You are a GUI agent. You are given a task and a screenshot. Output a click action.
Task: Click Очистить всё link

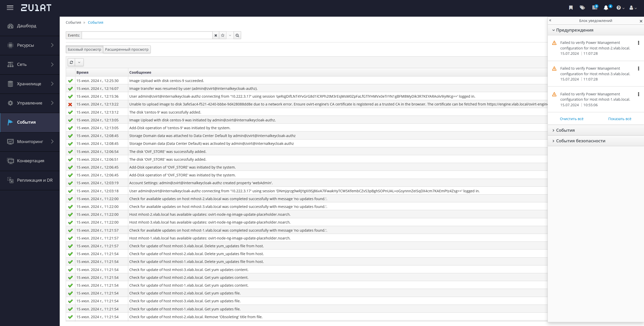571,119
